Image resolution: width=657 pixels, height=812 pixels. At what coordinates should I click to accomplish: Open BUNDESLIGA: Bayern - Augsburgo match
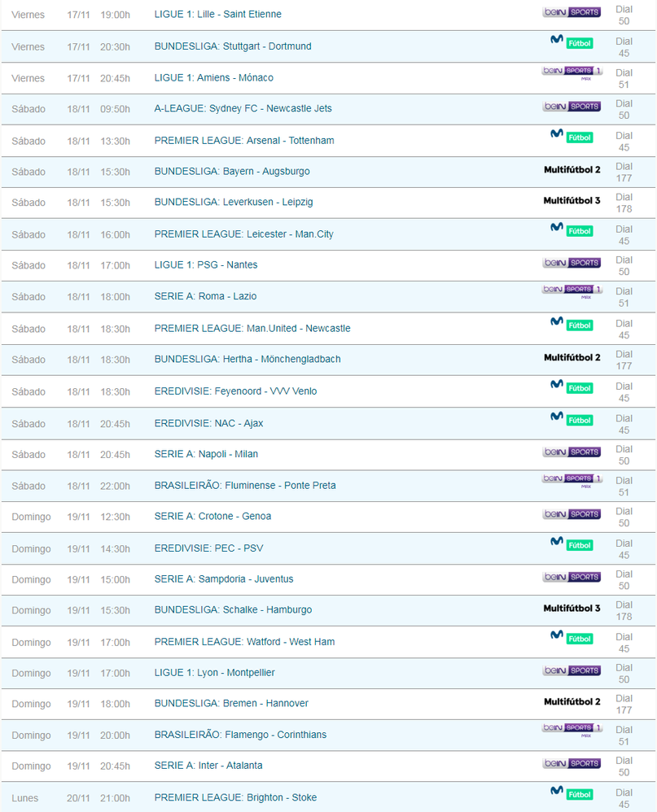click(x=232, y=172)
